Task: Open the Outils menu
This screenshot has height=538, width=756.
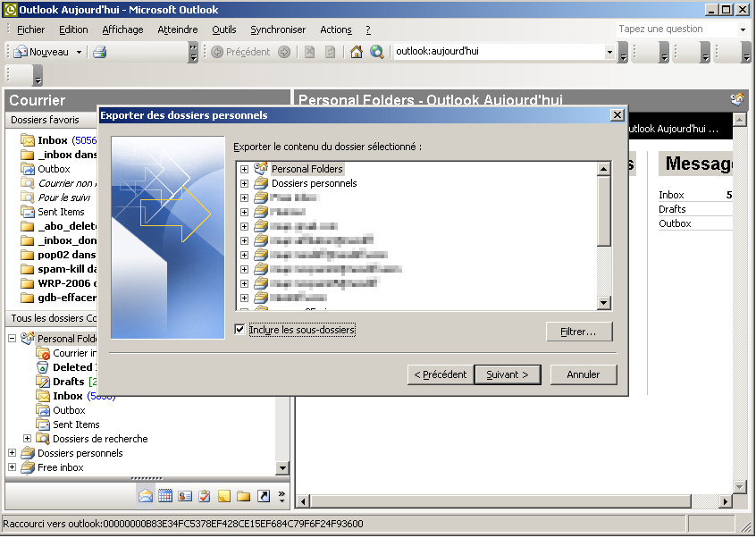Action: pyautogui.click(x=224, y=29)
